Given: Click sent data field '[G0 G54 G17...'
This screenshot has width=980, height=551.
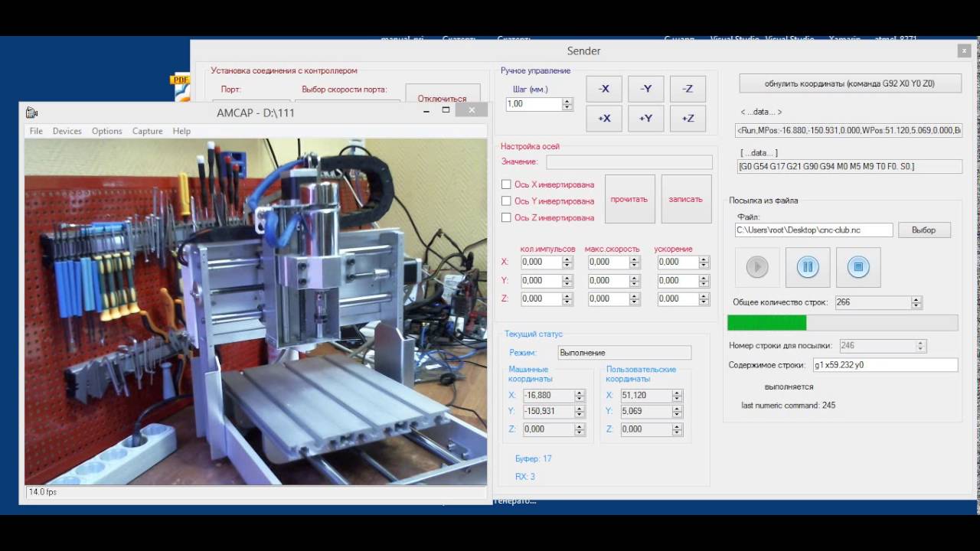Looking at the screenshot, I should (850, 166).
